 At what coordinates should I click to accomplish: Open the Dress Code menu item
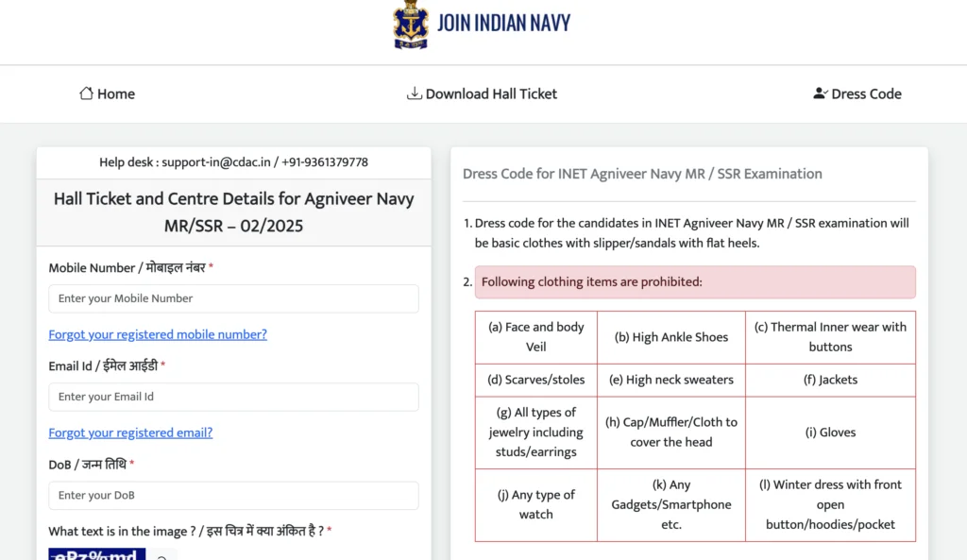857,93
